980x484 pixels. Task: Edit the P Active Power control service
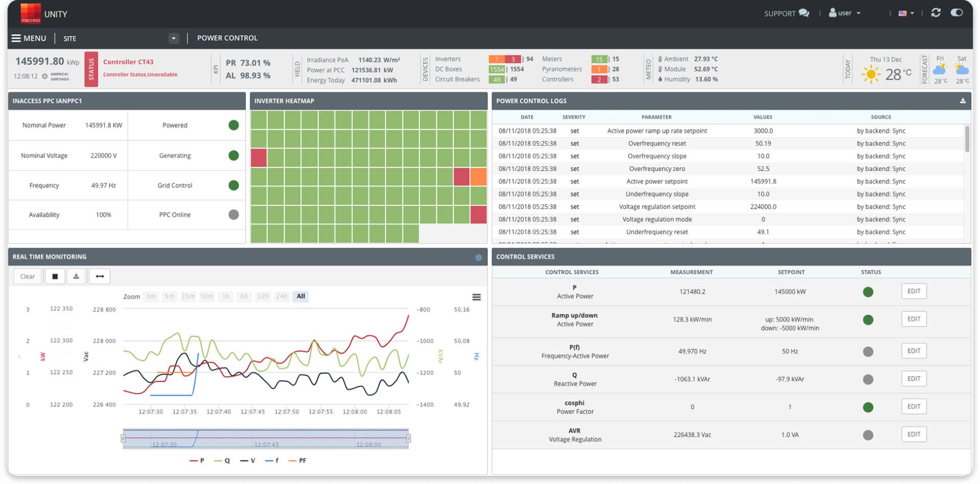913,291
